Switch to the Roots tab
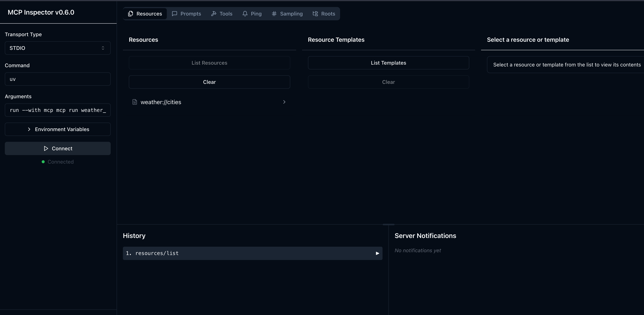Viewport: 644px width, 315px height. [x=324, y=14]
